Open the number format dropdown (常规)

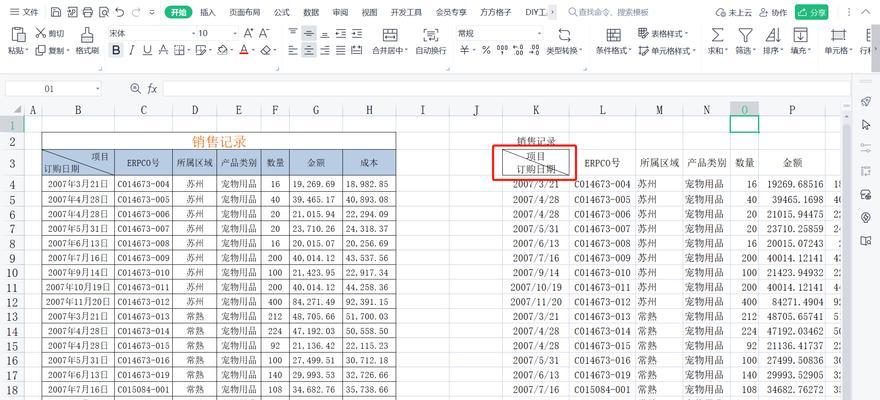pyautogui.click(x=539, y=34)
